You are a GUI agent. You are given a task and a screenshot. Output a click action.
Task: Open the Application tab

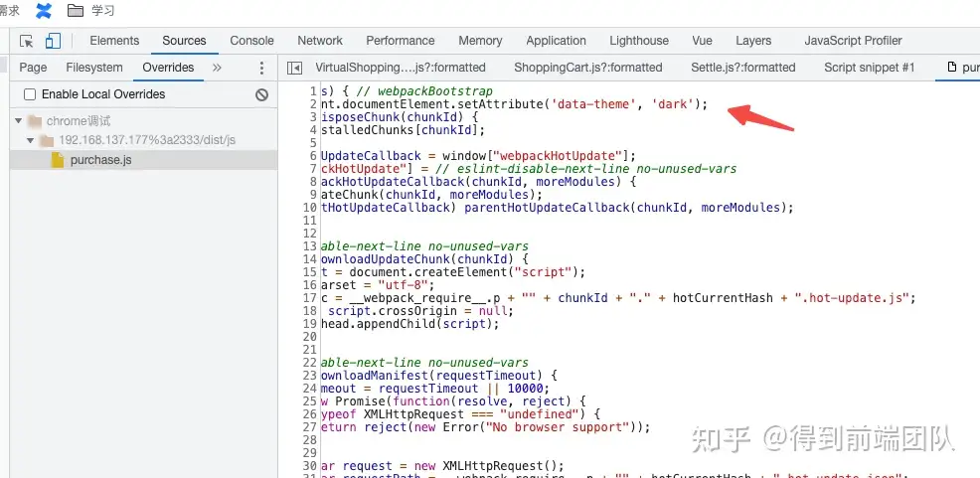(x=556, y=41)
